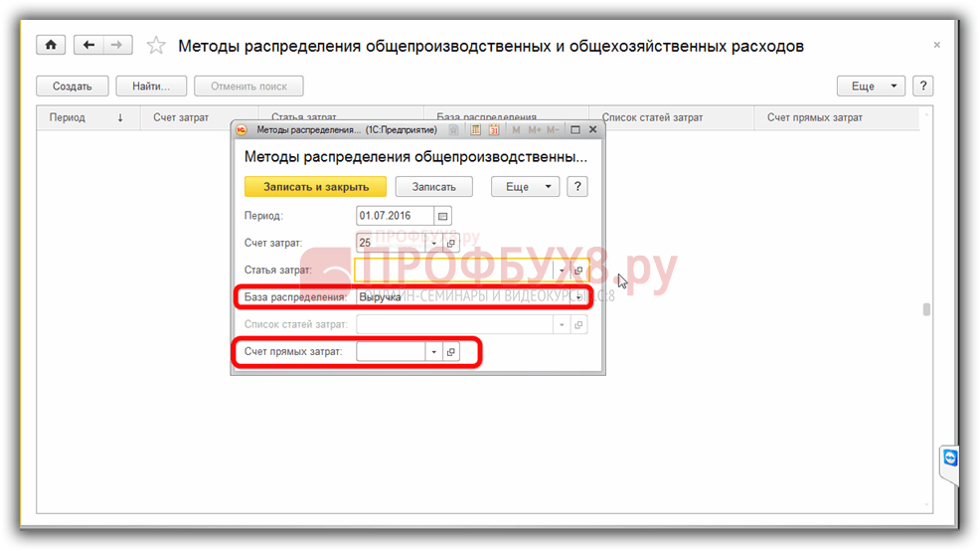The width and height of the screenshot is (980, 551).
Task: Sort list by the Период column header
Action: (68, 117)
